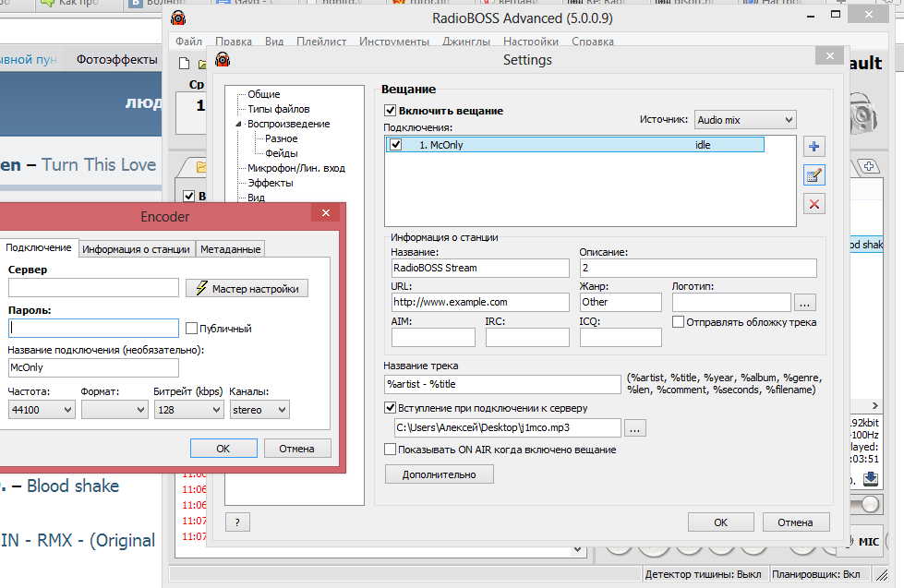Open the Файл menu
This screenshot has width=904, height=588.
[x=188, y=42]
